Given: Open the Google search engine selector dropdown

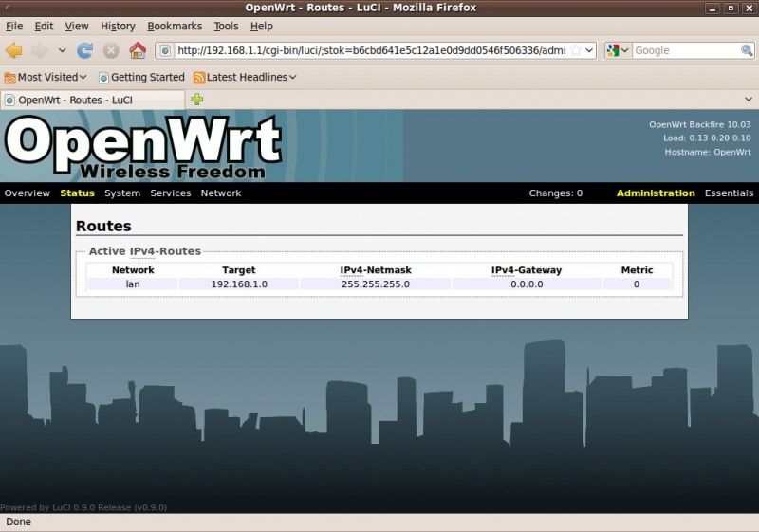Looking at the screenshot, I should point(618,50).
